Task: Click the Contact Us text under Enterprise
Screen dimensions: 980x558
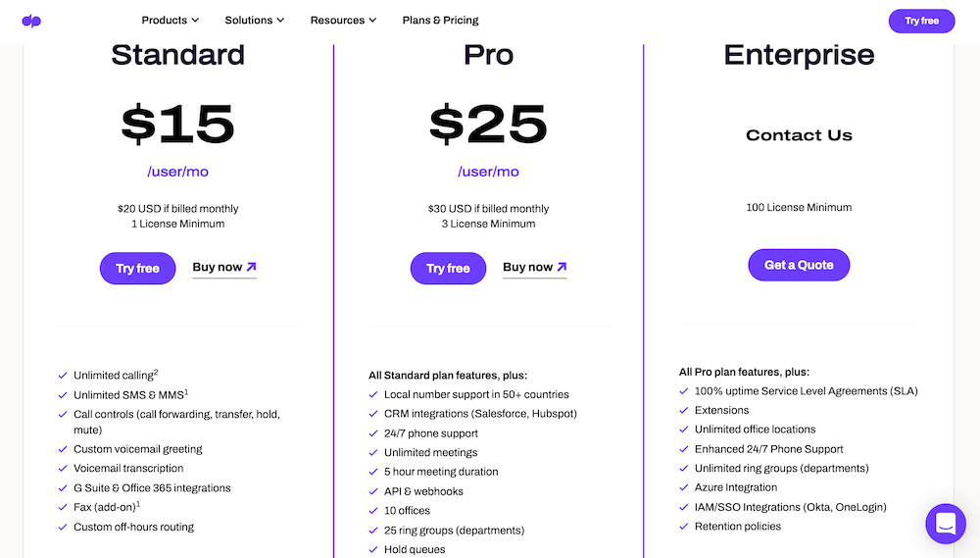Action: (799, 135)
